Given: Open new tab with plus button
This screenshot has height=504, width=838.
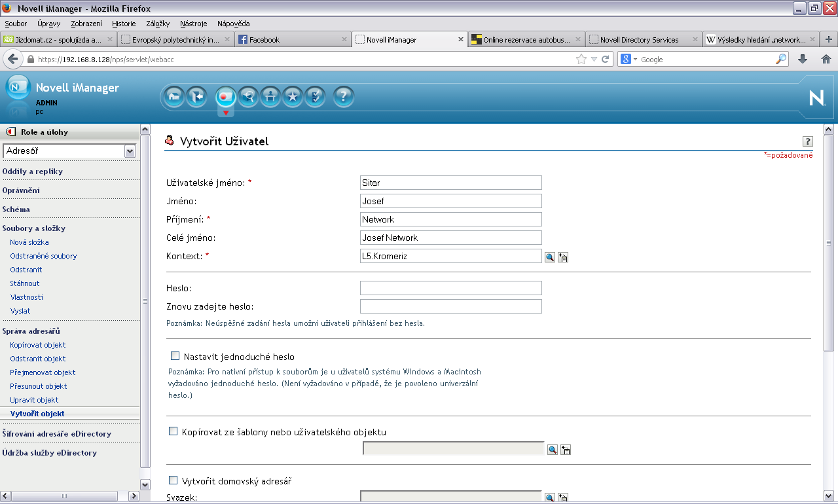Looking at the screenshot, I should click(829, 39).
